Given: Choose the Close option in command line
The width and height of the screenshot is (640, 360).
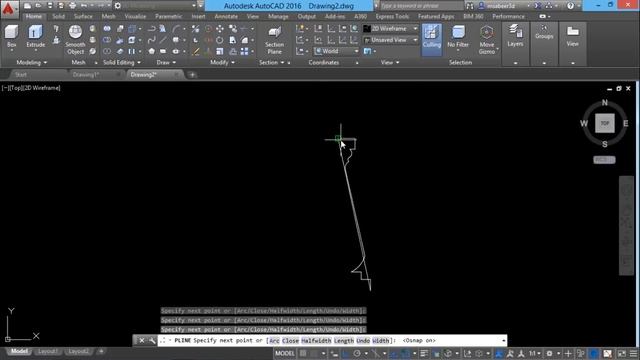Looking at the screenshot, I should pyautogui.click(x=290, y=340).
